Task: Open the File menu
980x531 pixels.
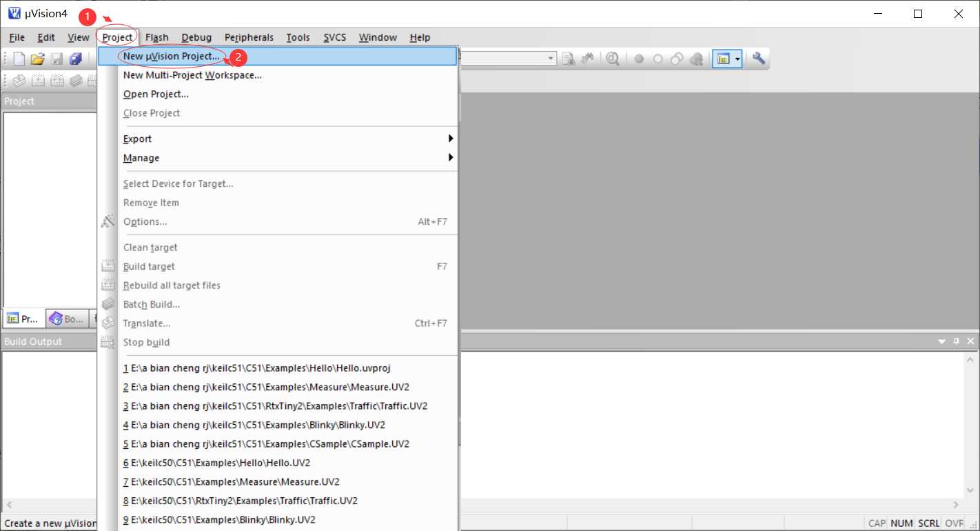Action: [x=17, y=37]
